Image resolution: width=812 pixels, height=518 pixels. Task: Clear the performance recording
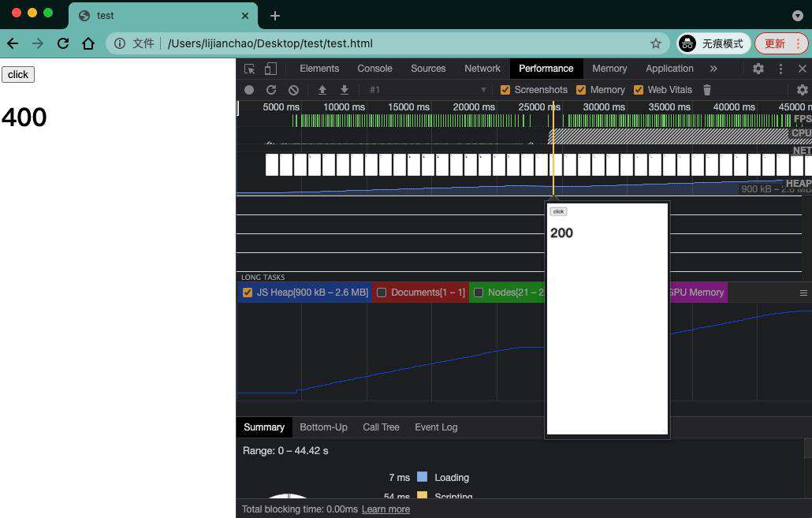click(x=293, y=90)
